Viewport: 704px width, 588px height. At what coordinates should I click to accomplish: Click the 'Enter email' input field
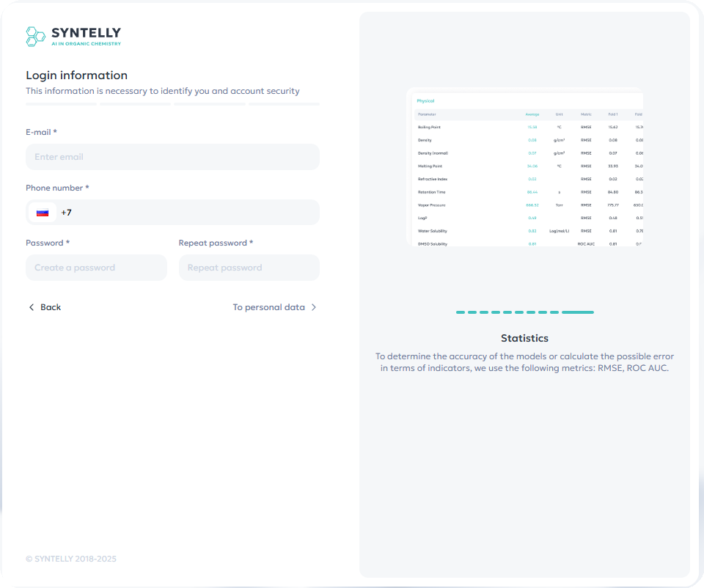point(172,156)
